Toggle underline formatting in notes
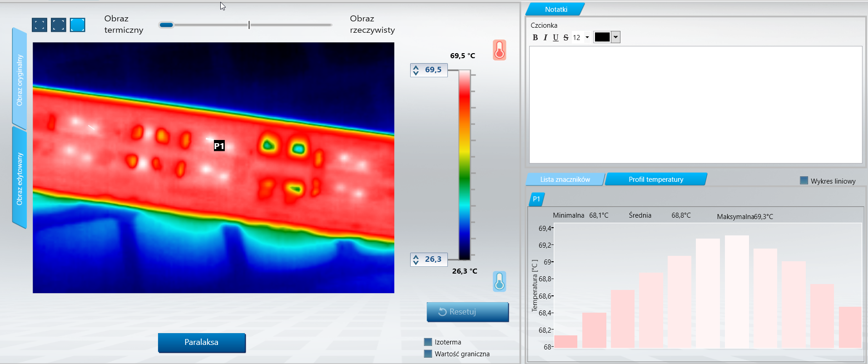This screenshot has width=868, height=364. (x=556, y=38)
